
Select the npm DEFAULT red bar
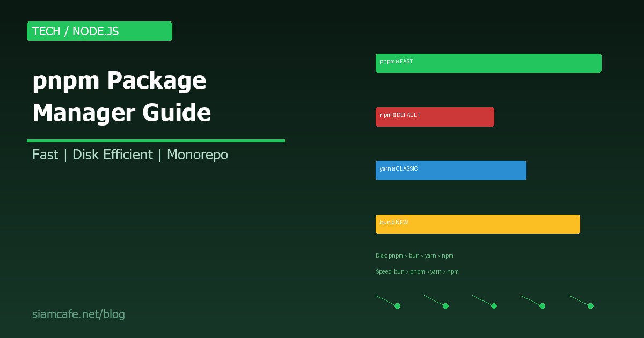click(435, 117)
